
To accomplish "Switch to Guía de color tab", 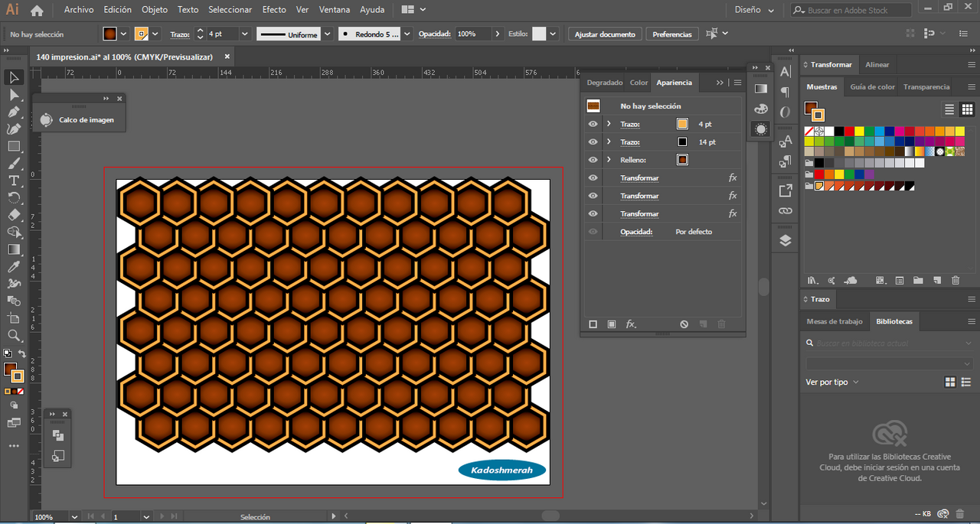I will 872,86.
